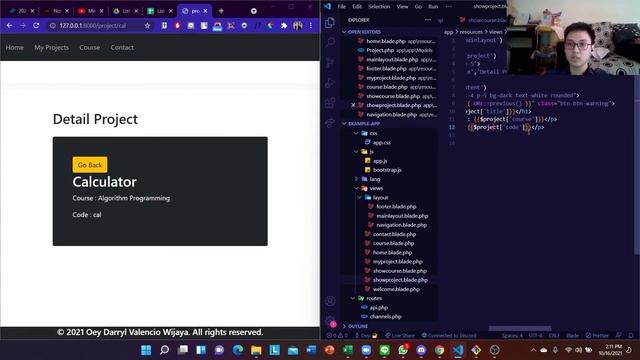Open the VS Code Search activity icon

tap(330, 42)
